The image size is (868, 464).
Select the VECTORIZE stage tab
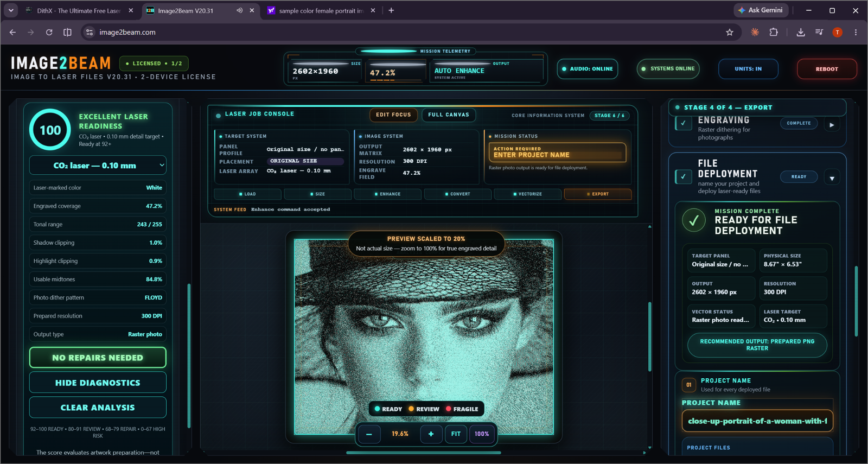527,194
